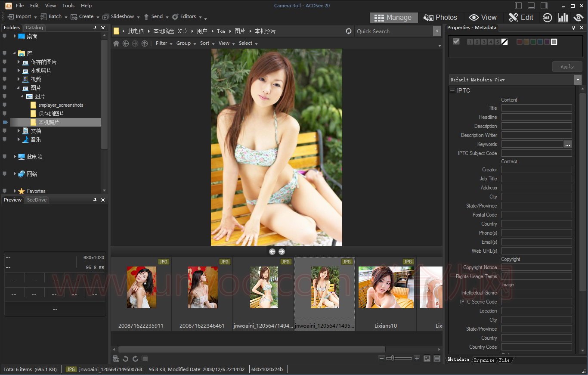Toggle the tagged checkbox in Properties
This screenshot has height=375, width=588.
456,41
